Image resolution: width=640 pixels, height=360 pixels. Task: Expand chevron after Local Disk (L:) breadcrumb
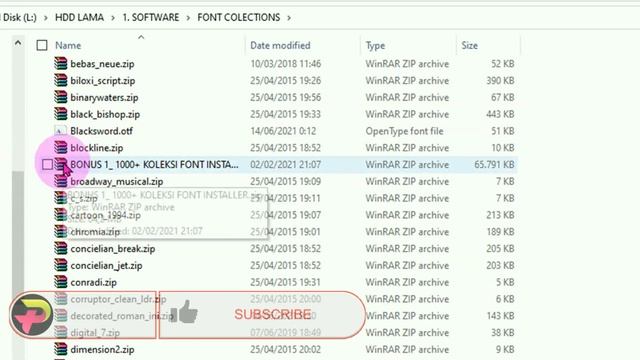(x=46, y=18)
